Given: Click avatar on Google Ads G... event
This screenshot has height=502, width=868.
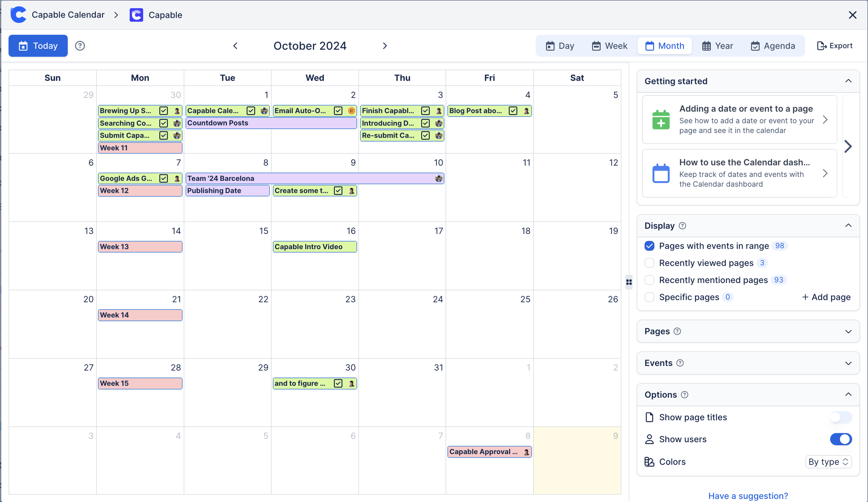Looking at the screenshot, I should [177, 178].
